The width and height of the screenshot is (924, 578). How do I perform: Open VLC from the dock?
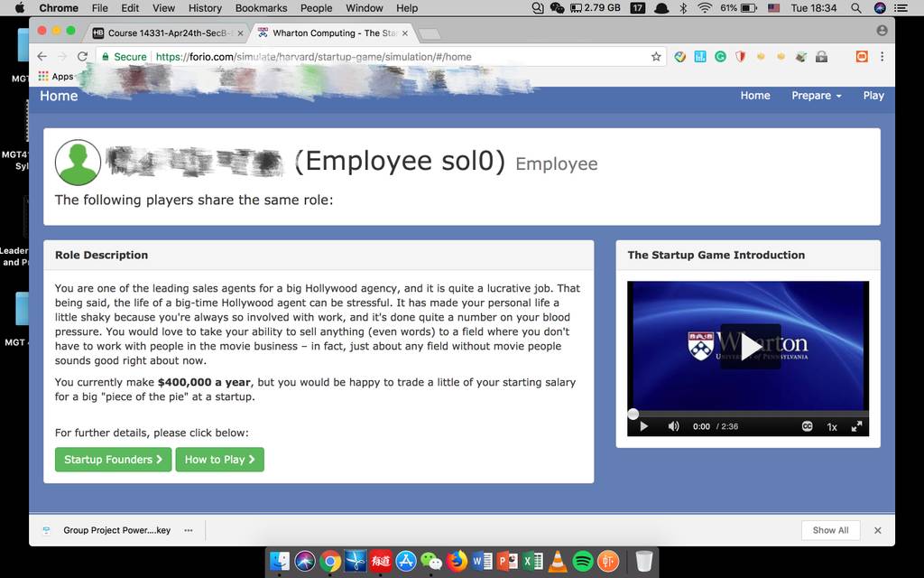pyautogui.click(x=558, y=561)
